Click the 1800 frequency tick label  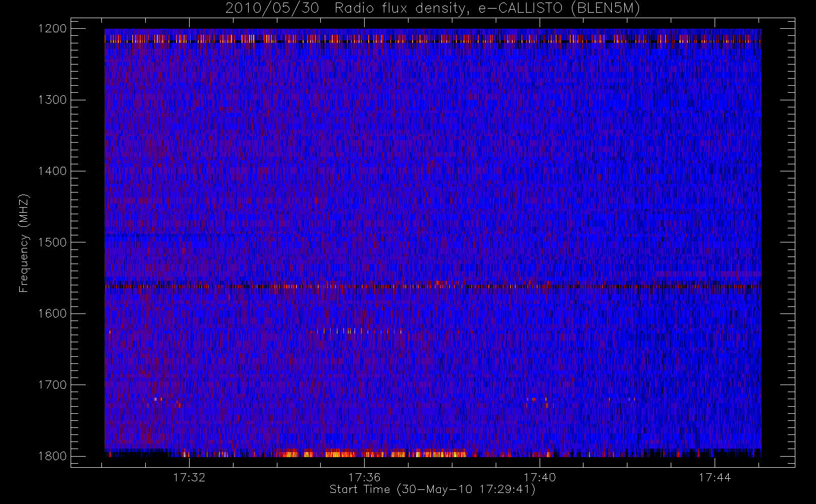point(52,456)
